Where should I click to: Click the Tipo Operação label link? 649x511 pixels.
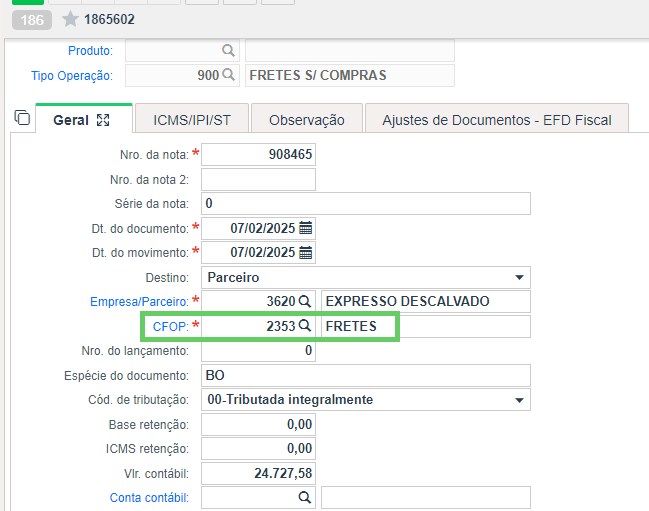(x=72, y=76)
